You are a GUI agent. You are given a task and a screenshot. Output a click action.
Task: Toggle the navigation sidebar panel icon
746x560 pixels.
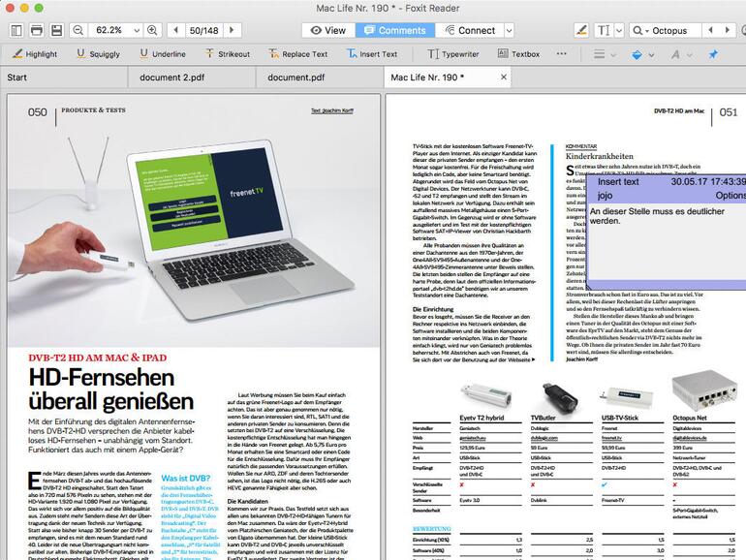click(x=16, y=30)
